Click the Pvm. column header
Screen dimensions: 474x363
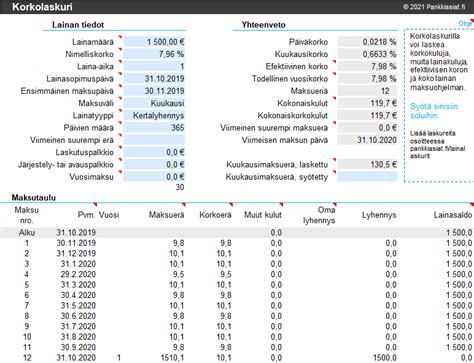[86, 215]
